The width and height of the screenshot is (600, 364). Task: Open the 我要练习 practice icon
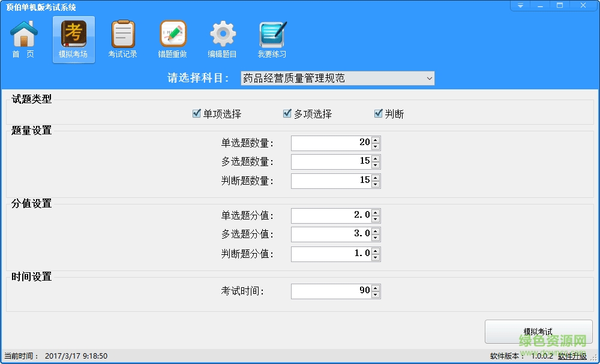272,40
